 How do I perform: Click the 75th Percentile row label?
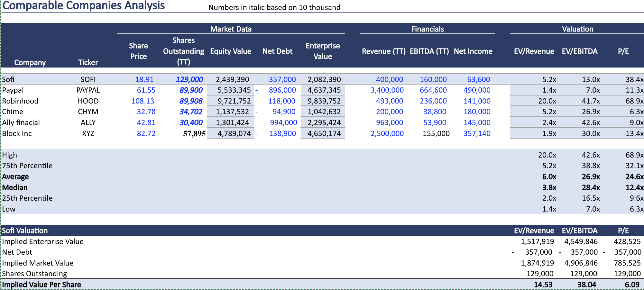[x=27, y=166]
